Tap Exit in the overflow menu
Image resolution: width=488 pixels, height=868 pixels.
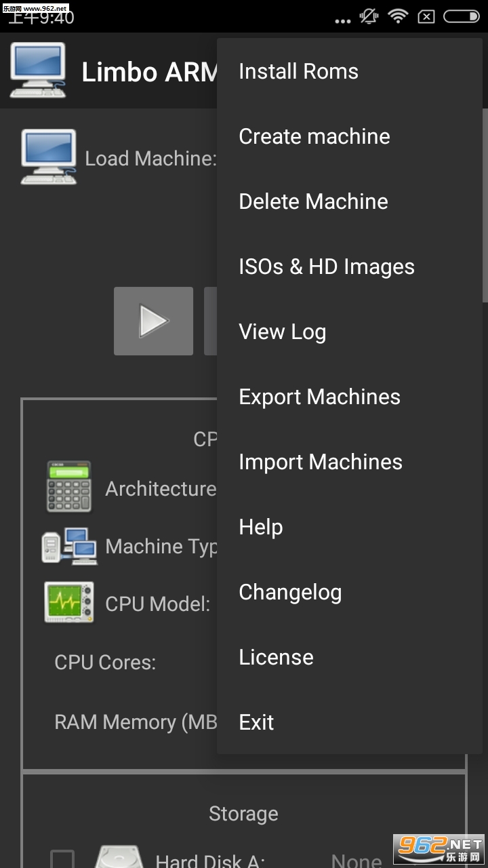point(256,722)
